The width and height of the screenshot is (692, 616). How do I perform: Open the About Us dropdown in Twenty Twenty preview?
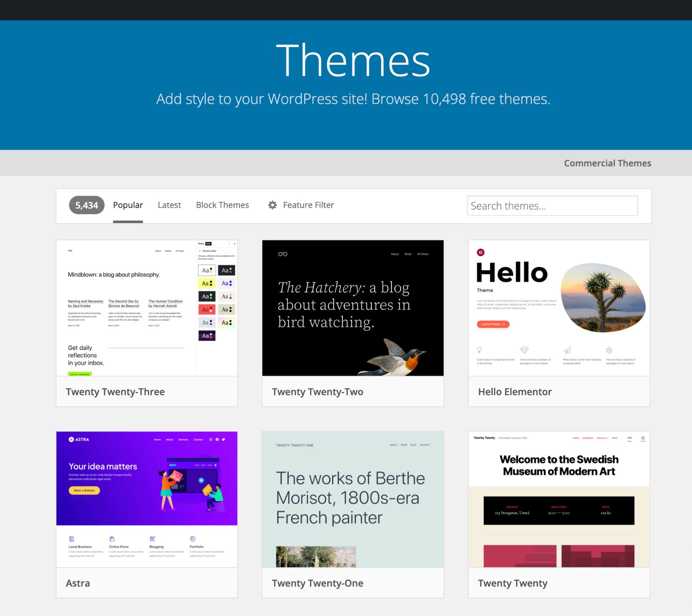602,438
